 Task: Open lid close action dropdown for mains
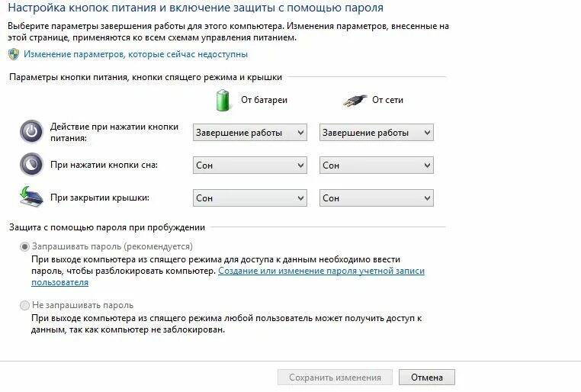coord(376,198)
